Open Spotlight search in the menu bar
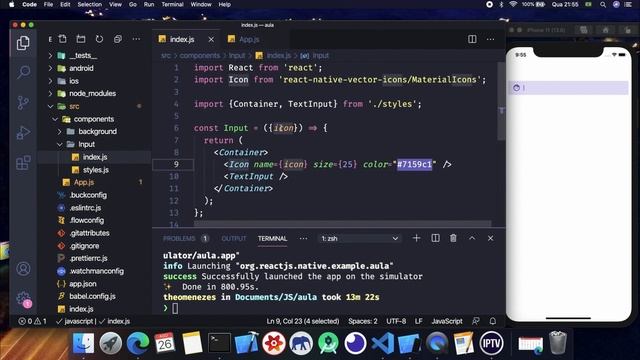 point(603,4)
